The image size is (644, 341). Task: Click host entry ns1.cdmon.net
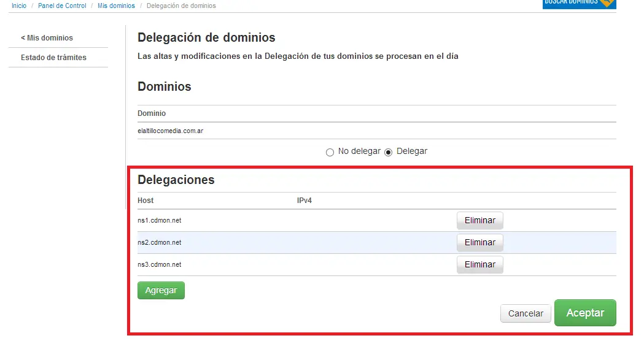click(x=160, y=220)
